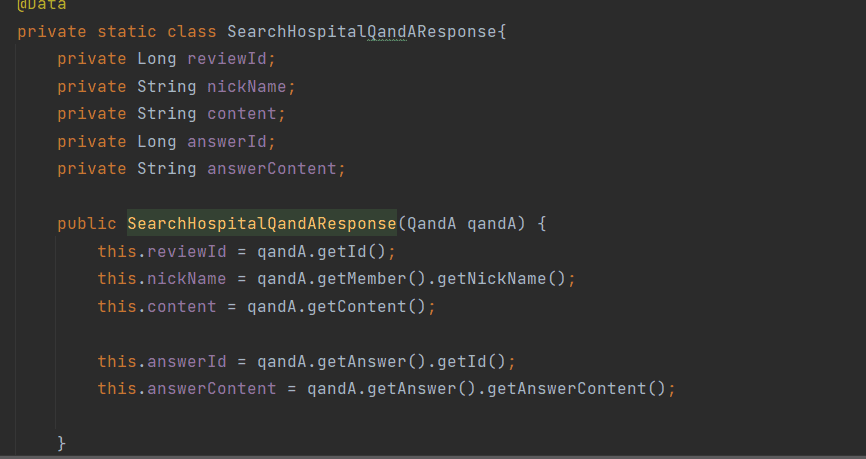Click the @Data annotation at the top
This screenshot has height=459, width=866.
42,5
